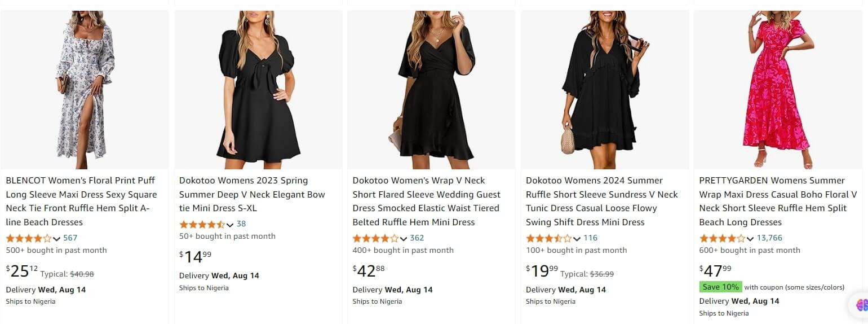Expand rating breakdown for PRETTYGARDEN maxi dress
The height and width of the screenshot is (324, 868).
tap(750, 239)
